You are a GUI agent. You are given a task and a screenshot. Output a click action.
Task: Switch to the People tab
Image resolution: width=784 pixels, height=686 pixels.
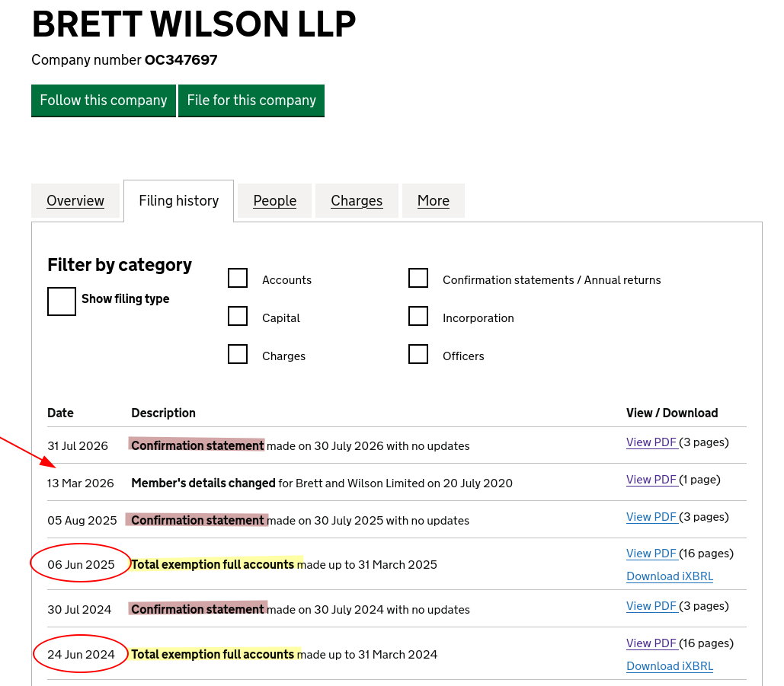(274, 201)
